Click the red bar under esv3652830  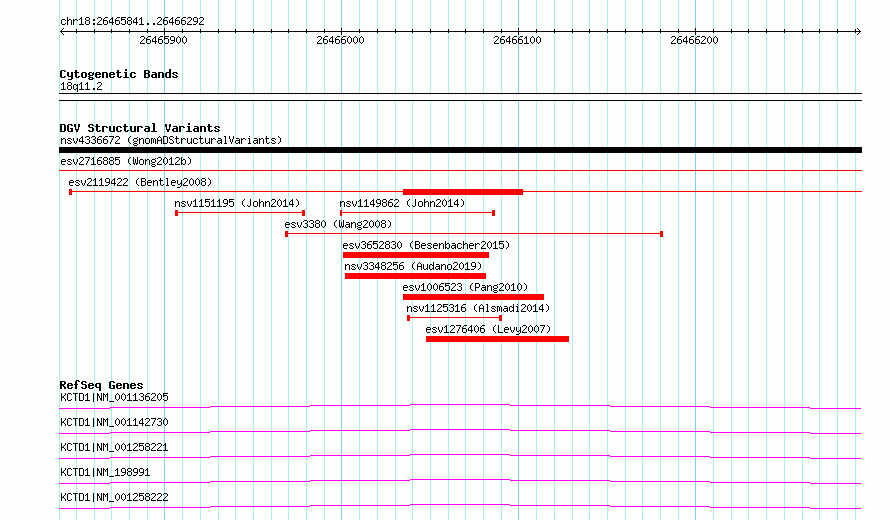(416, 255)
